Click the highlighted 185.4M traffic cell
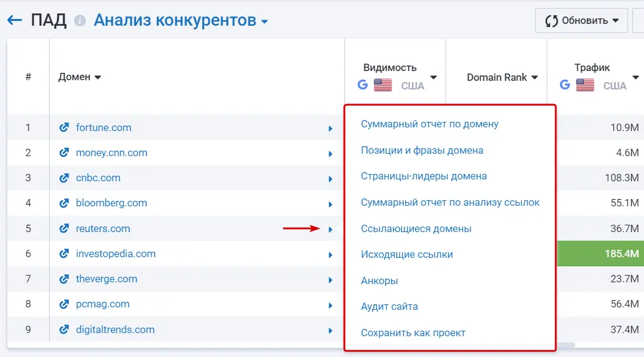This screenshot has height=357, width=644. pyautogui.click(x=600, y=254)
